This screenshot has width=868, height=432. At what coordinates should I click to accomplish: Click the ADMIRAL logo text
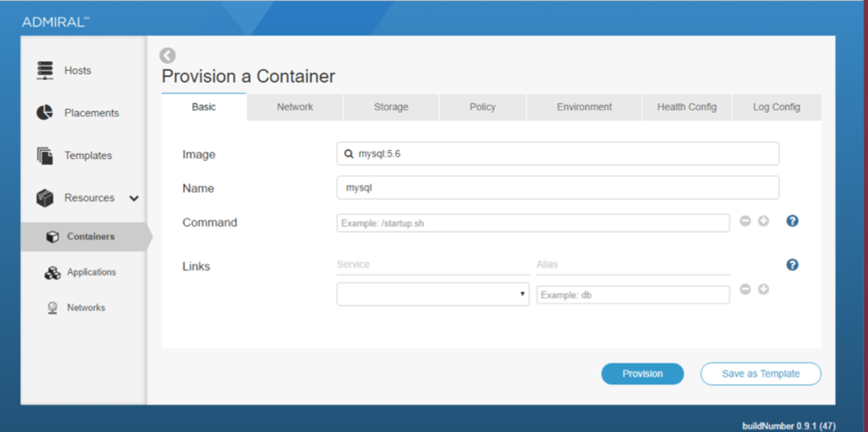coord(55,22)
